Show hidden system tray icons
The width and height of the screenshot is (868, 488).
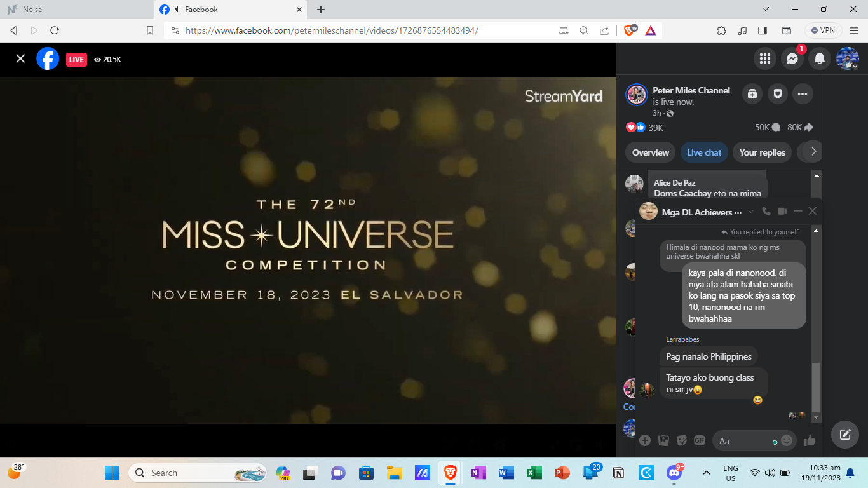point(707,473)
